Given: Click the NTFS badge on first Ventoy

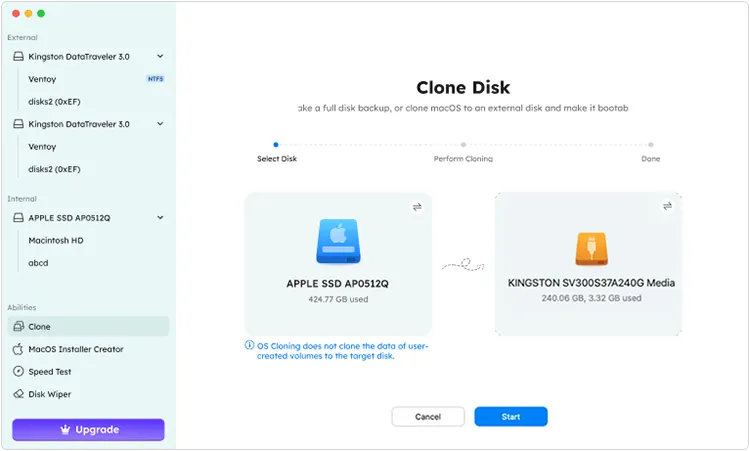Looking at the screenshot, I should [155, 79].
